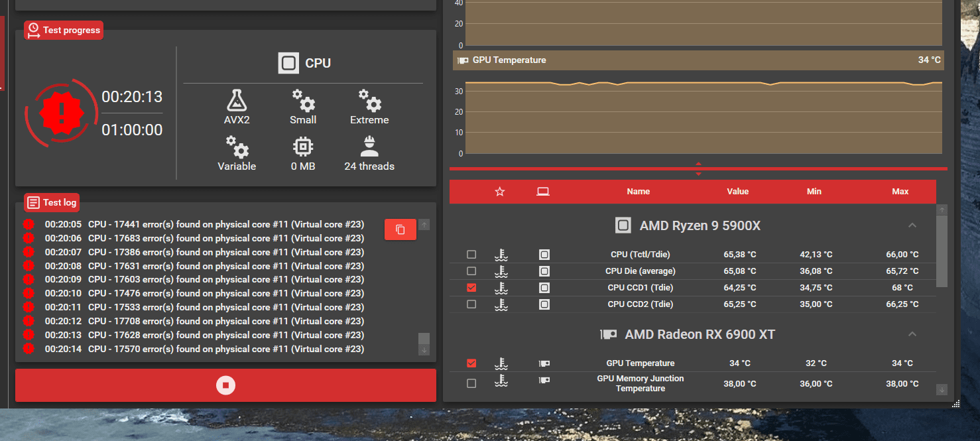980x441 pixels.
Task: Click the 0 MB memory chip icon
Action: pyautogui.click(x=303, y=147)
